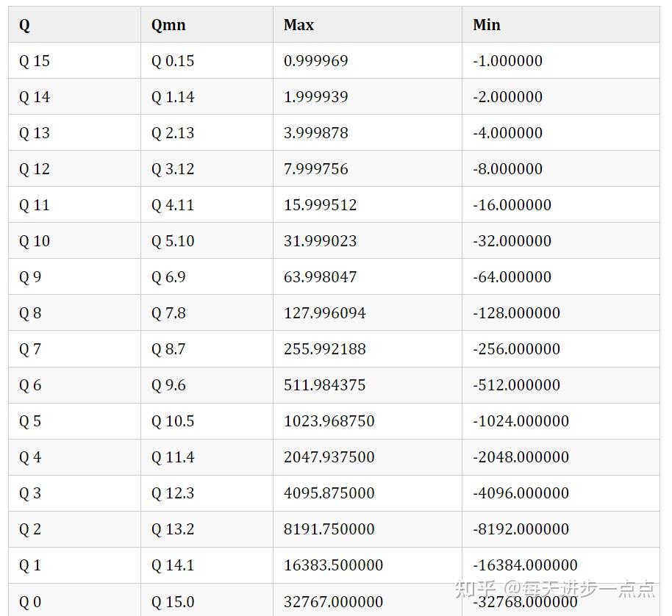Click the -16.000000 min value
Screen dimensions: 672x616
tap(512, 205)
